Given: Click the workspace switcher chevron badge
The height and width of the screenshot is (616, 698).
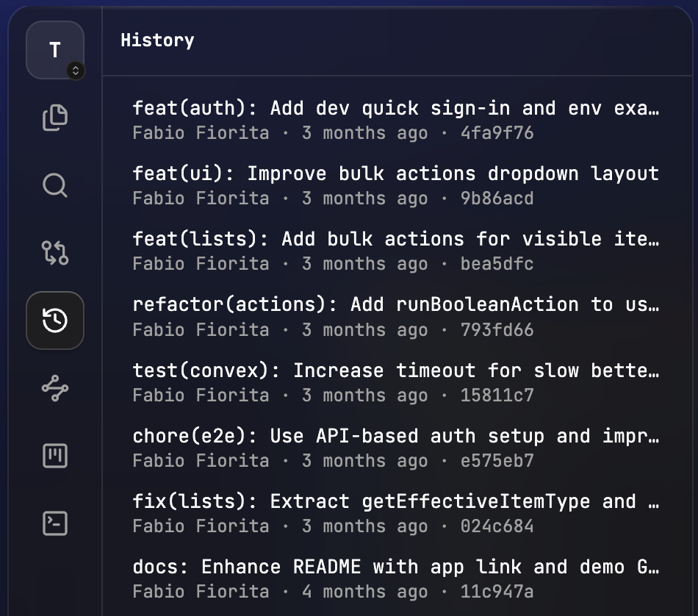Looking at the screenshot, I should (x=76, y=71).
